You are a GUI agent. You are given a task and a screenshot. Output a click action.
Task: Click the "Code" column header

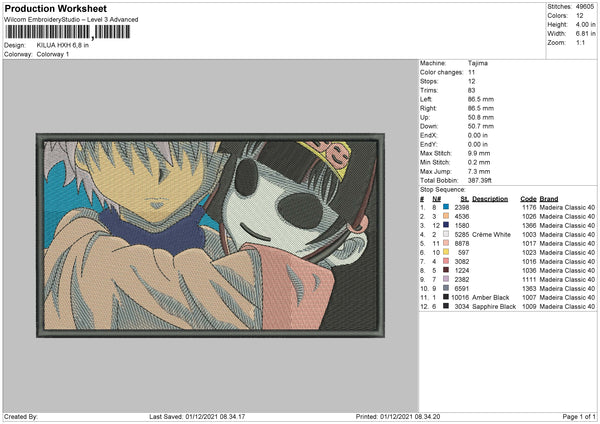528,199
